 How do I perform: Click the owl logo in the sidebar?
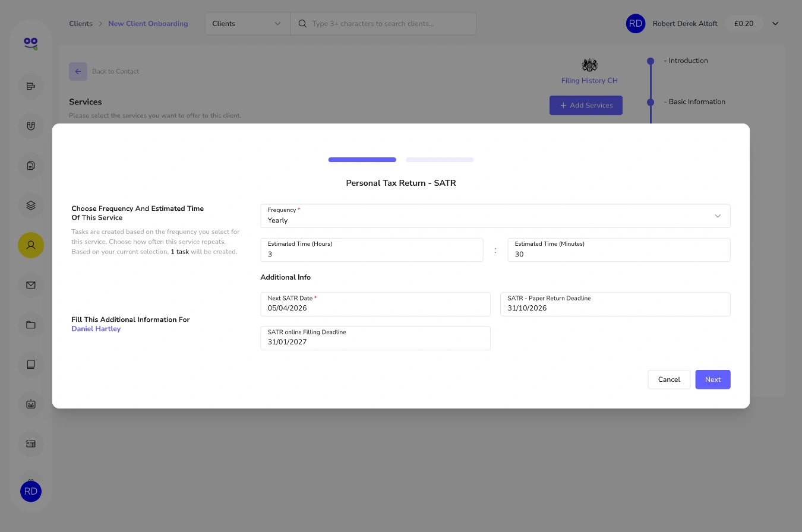[x=31, y=43]
